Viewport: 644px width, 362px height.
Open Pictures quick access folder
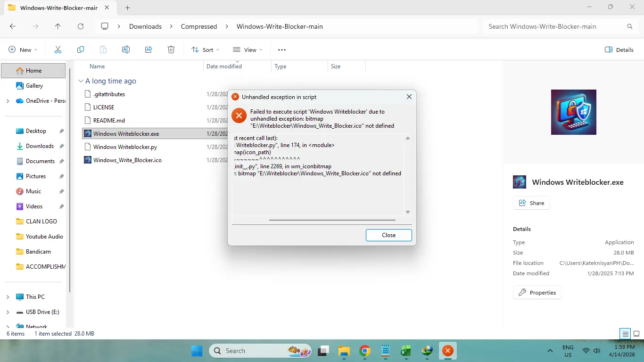click(36, 176)
